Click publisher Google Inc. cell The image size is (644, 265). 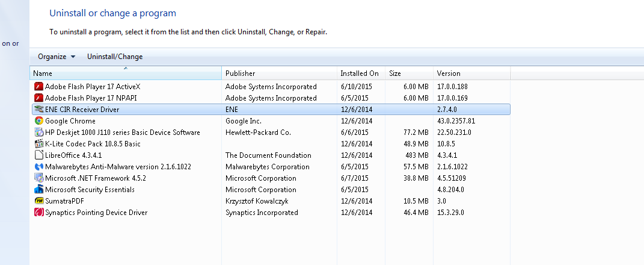pyautogui.click(x=244, y=121)
